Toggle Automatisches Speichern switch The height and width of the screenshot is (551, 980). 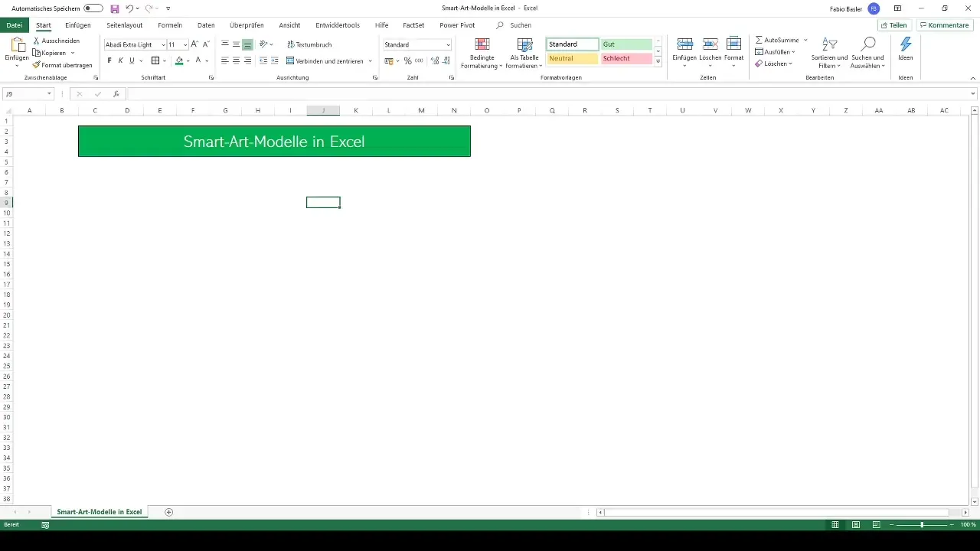pyautogui.click(x=93, y=8)
